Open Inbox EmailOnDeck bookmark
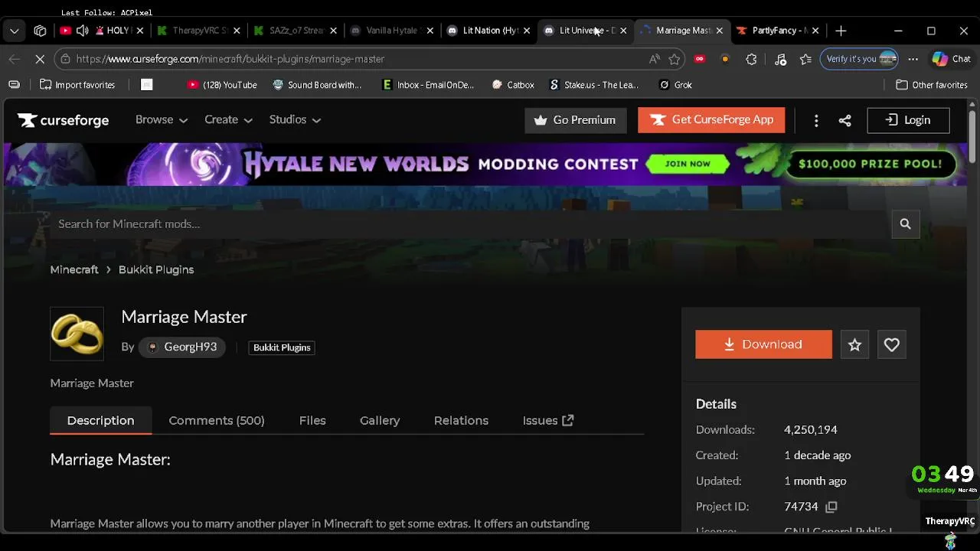The image size is (980, 551). coord(429,85)
